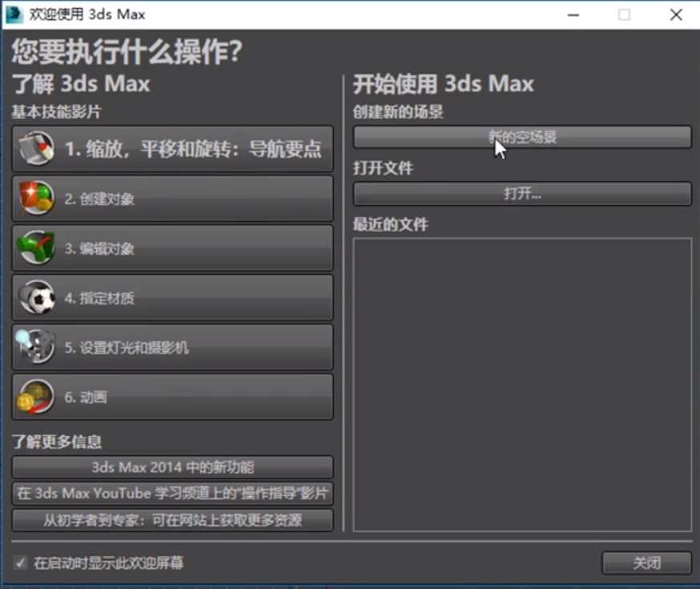The height and width of the screenshot is (589, 700).
Task: Click 打开 to open a file
Action: (521, 193)
